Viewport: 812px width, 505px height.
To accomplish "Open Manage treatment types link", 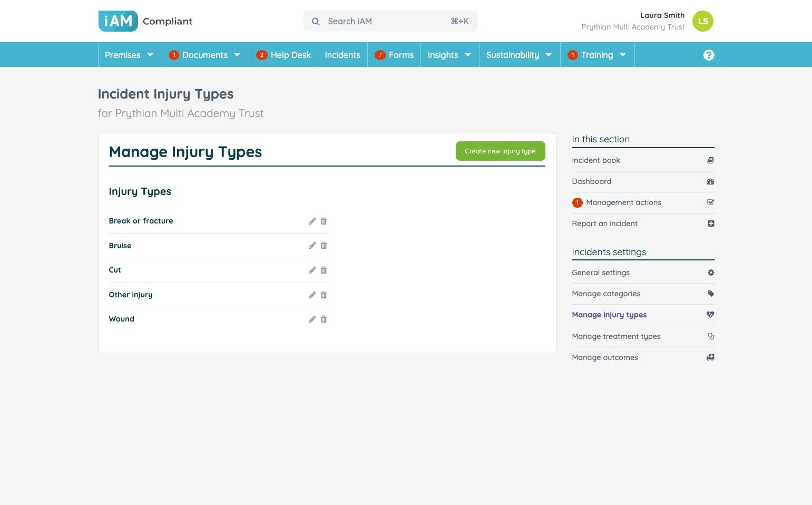I will (x=616, y=336).
